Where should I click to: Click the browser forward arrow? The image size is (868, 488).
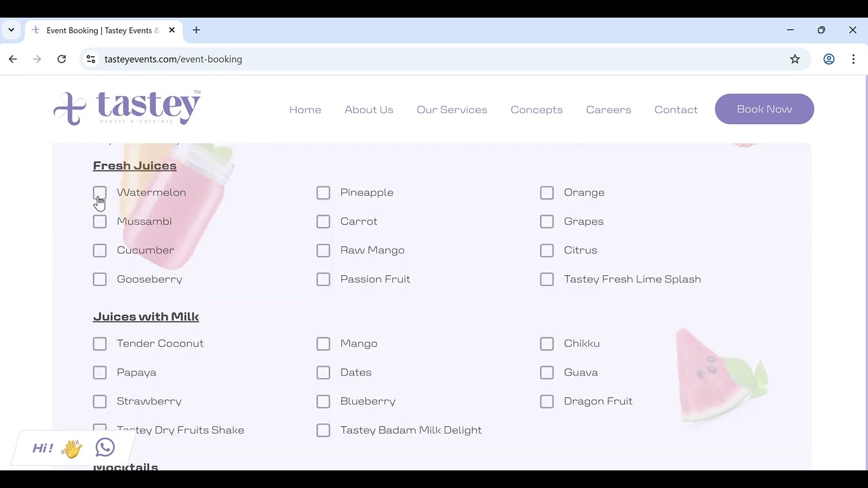pos(37,59)
